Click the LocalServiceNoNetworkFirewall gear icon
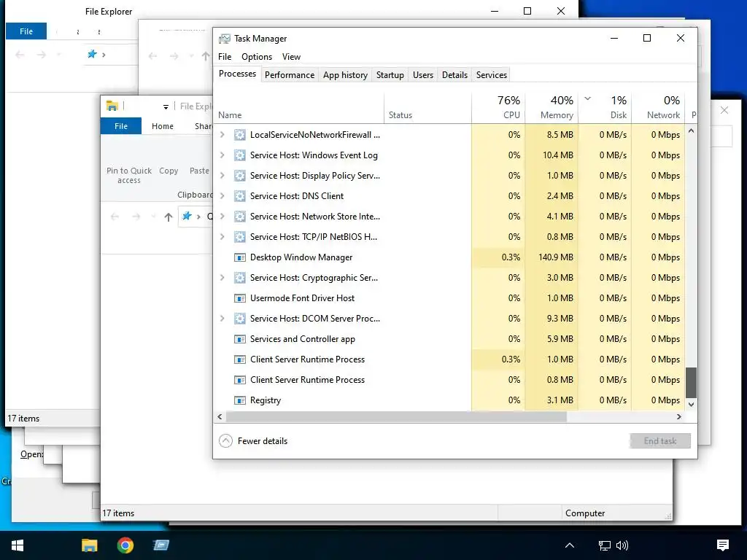747x560 pixels. tap(239, 135)
